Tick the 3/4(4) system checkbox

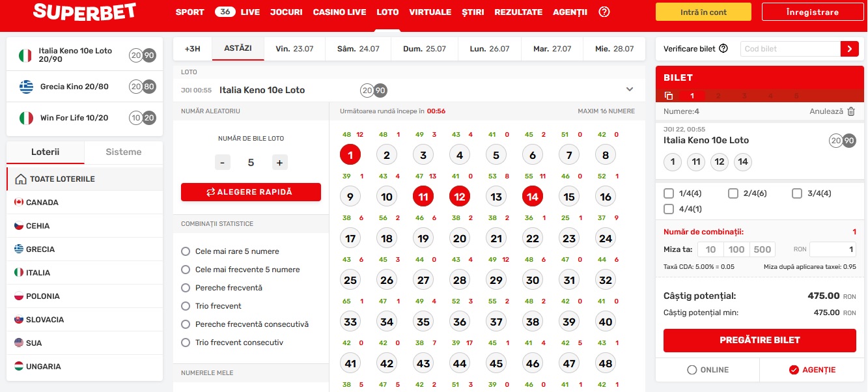coord(797,193)
